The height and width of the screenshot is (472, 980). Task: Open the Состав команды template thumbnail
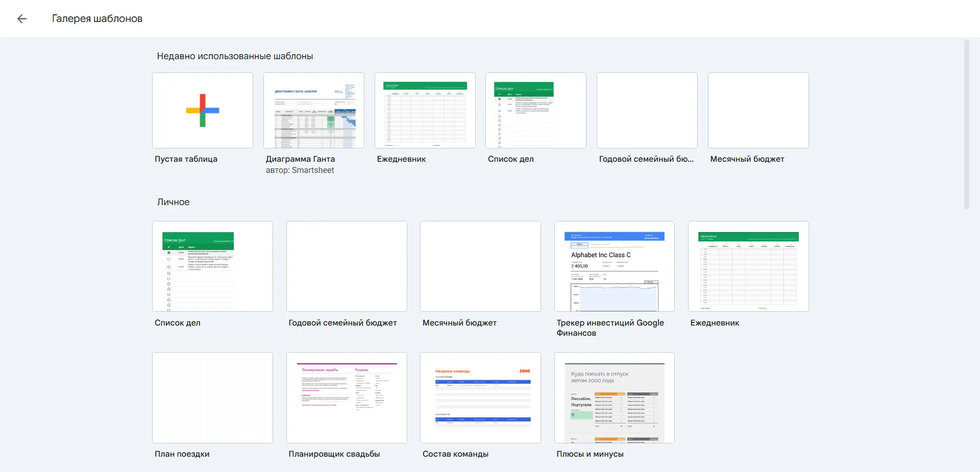[480, 398]
